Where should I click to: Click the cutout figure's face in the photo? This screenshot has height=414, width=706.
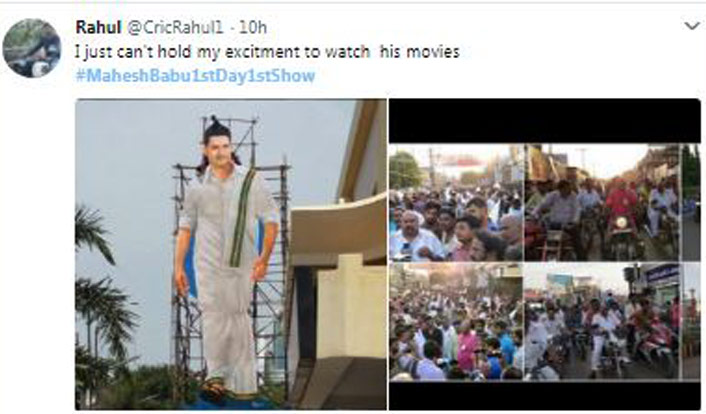coord(217,146)
